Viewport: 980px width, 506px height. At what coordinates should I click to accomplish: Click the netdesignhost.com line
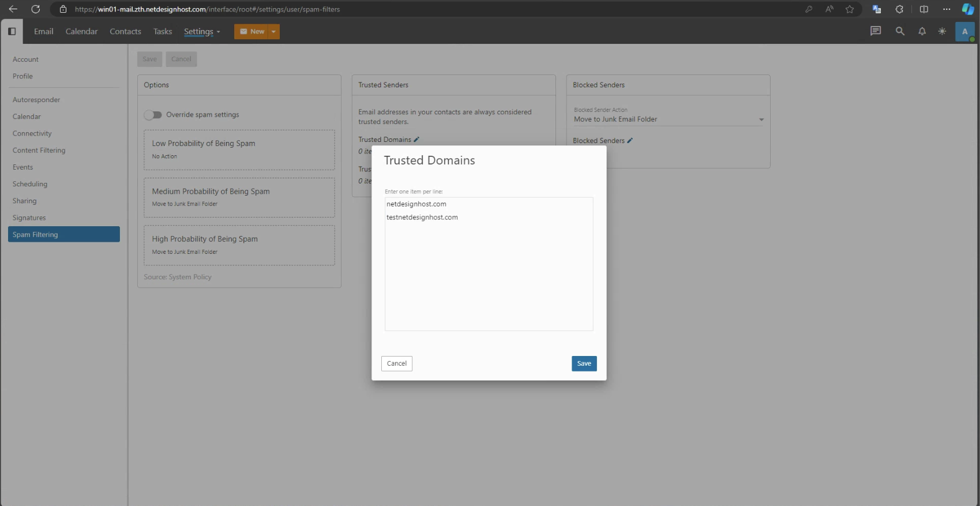(x=416, y=204)
